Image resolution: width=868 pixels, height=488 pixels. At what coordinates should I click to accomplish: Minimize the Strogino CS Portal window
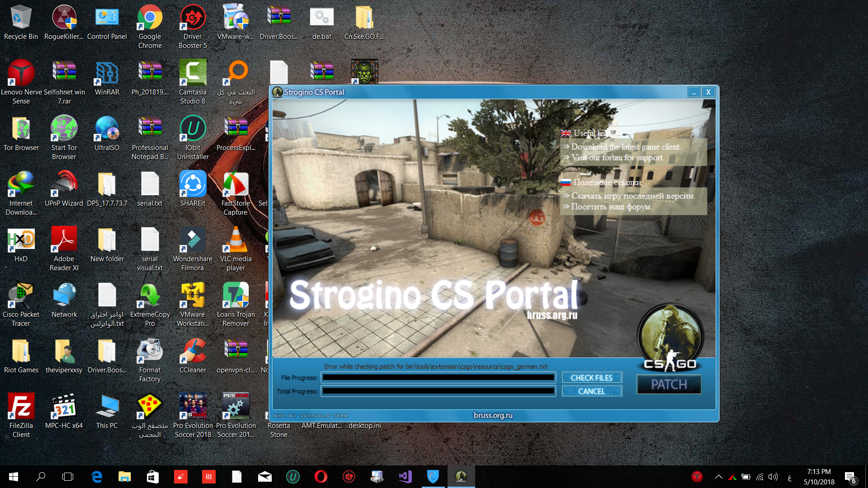(693, 92)
